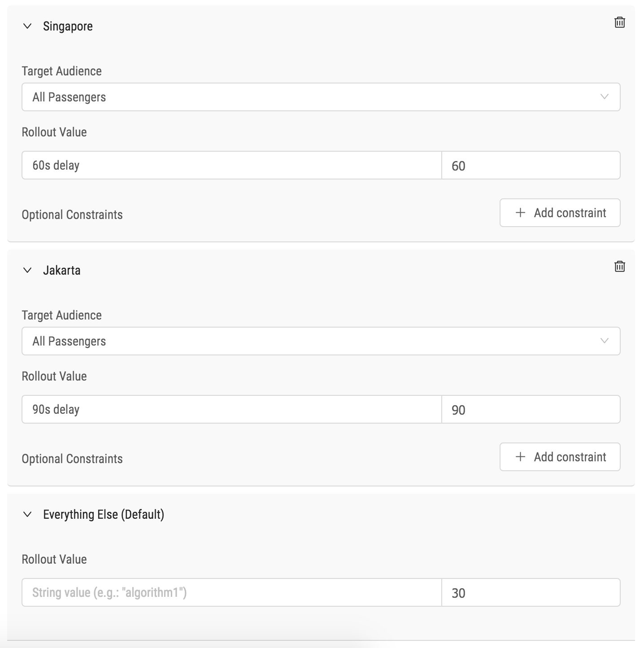
Task: Collapse the Jakarta section chevron
Action: coord(27,270)
